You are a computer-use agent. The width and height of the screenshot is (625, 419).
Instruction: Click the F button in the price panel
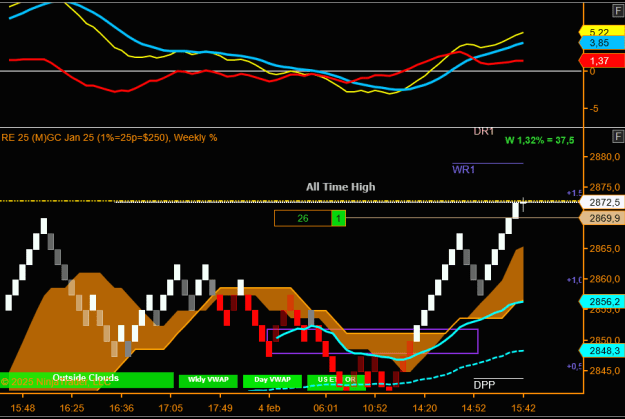[x=618, y=137]
